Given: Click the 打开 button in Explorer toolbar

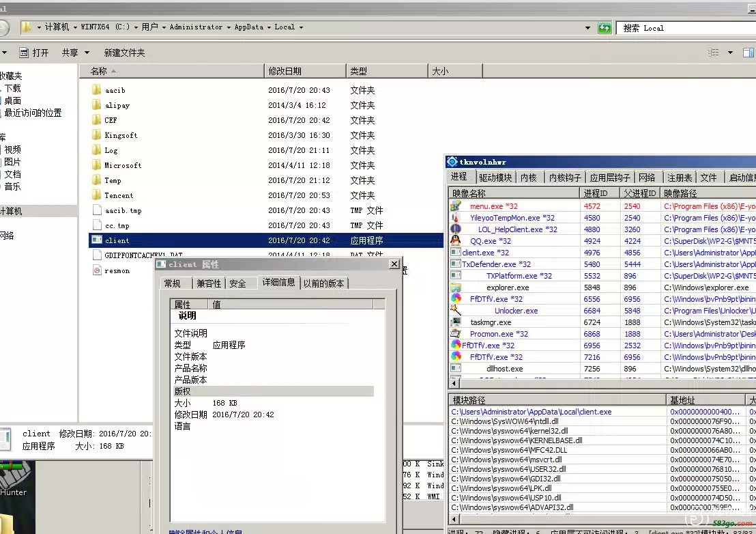Looking at the screenshot, I should click(34, 53).
